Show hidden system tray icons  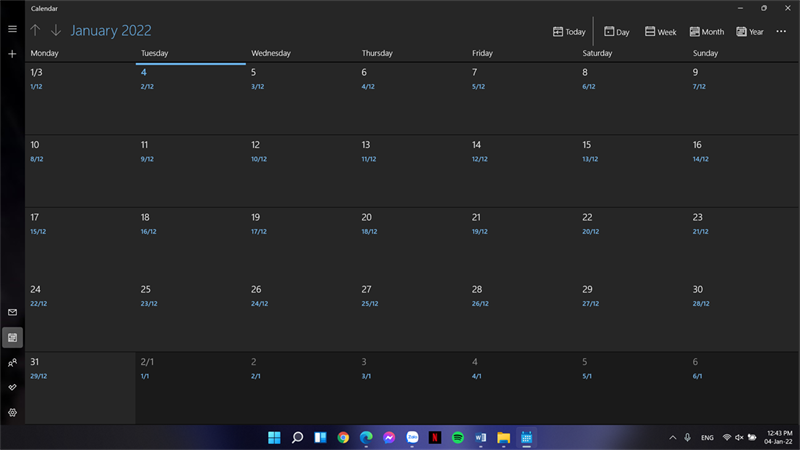click(672, 437)
